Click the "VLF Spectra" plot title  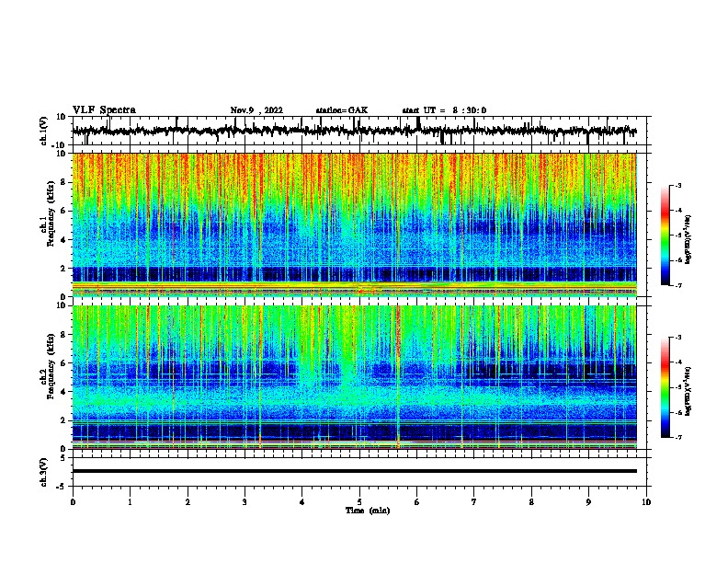click(104, 110)
